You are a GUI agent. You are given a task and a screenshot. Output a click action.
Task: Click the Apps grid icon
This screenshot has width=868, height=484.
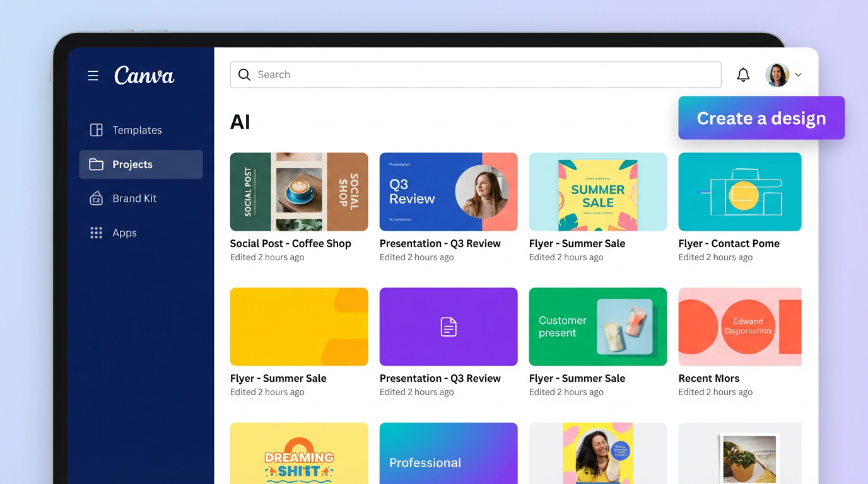pyautogui.click(x=95, y=233)
